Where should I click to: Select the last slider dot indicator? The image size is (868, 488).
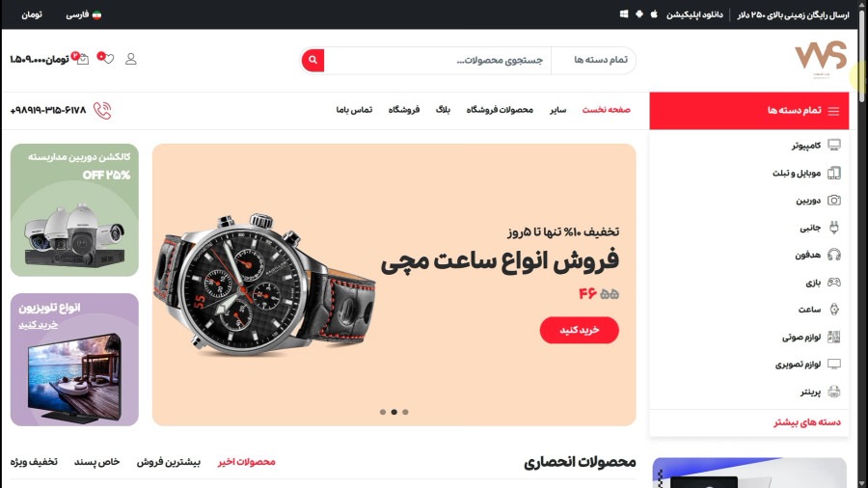click(x=405, y=412)
